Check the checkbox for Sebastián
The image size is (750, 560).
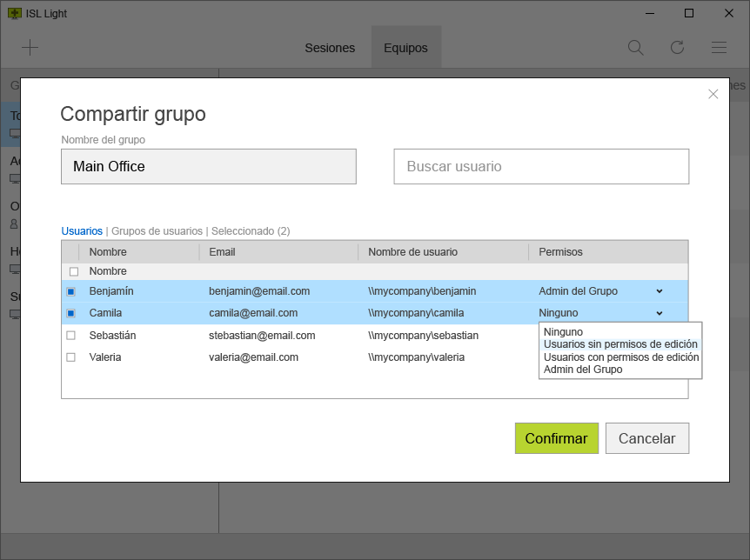(71, 336)
